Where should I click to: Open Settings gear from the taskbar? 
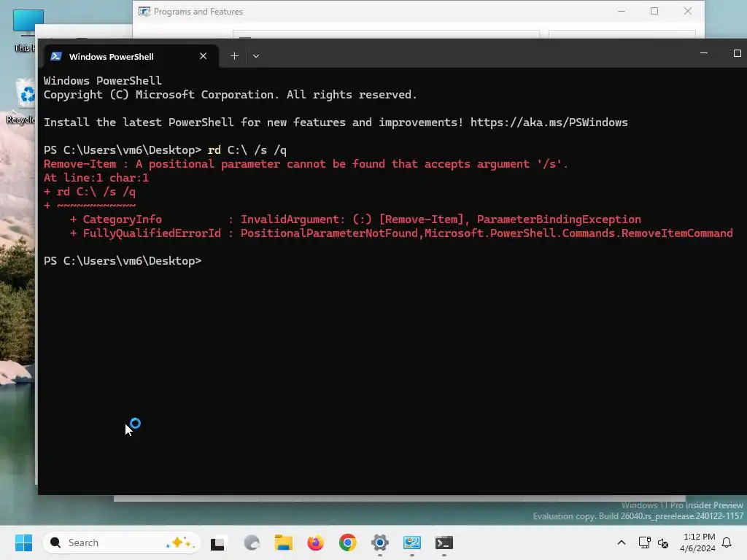(379, 542)
